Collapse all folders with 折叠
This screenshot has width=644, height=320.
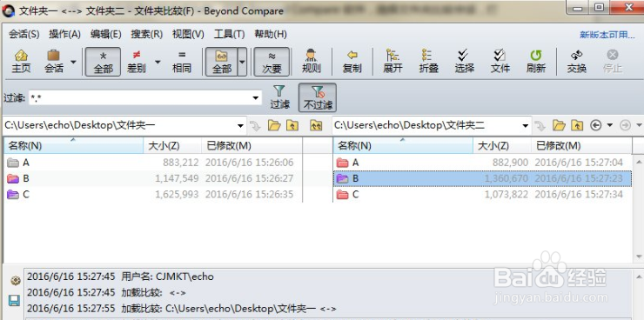pyautogui.click(x=428, y=62)
